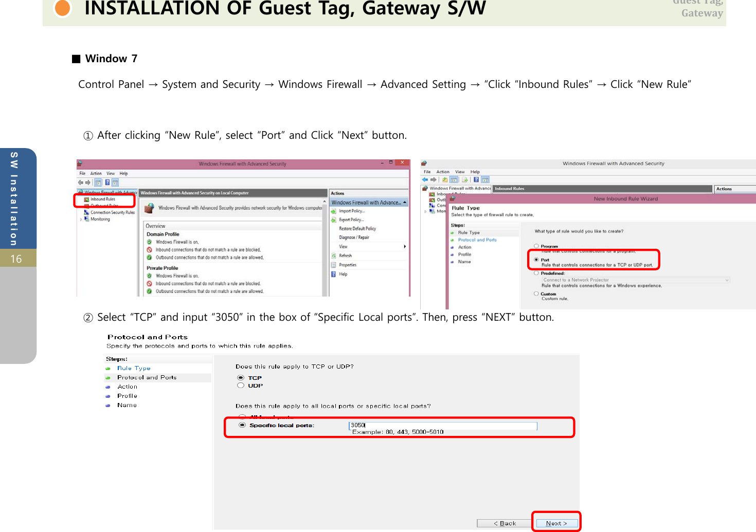Click Action step in Protocol and Ports wizard
The width and height of the screenshot is (756, 532).
coord(127,387)
